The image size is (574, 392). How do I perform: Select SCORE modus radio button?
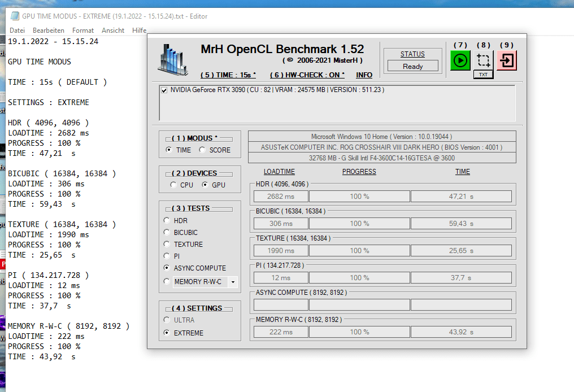(202, 150)
